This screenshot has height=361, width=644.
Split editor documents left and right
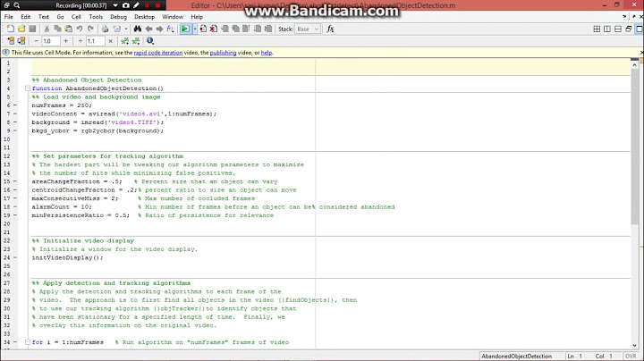[607, 29]
